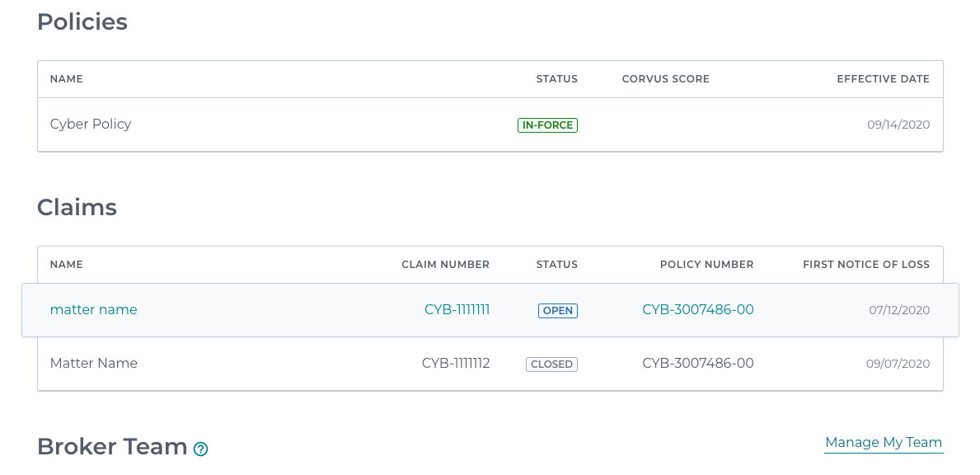
Task: Click the First Notice of Loss column header
Action: 866,265
